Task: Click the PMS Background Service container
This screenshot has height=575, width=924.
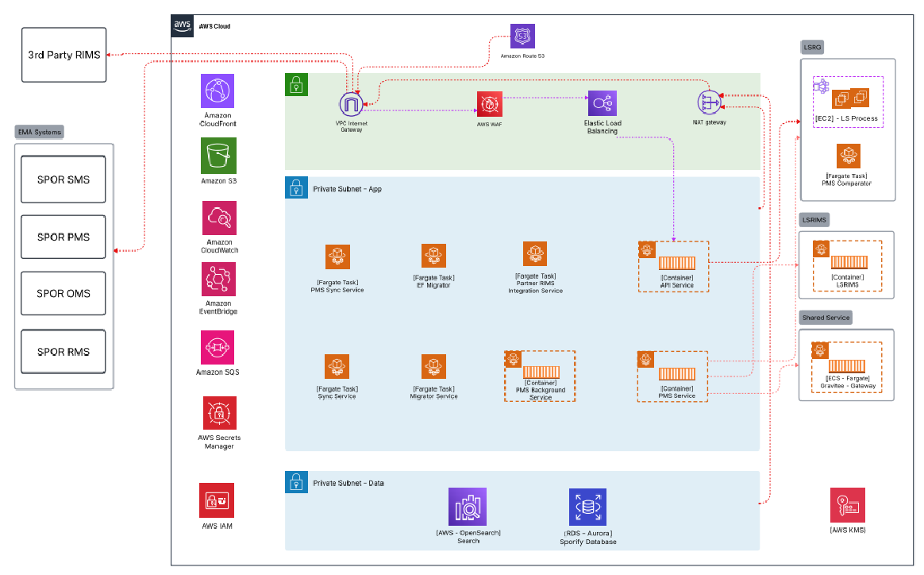Action: (x=540, y=376)
